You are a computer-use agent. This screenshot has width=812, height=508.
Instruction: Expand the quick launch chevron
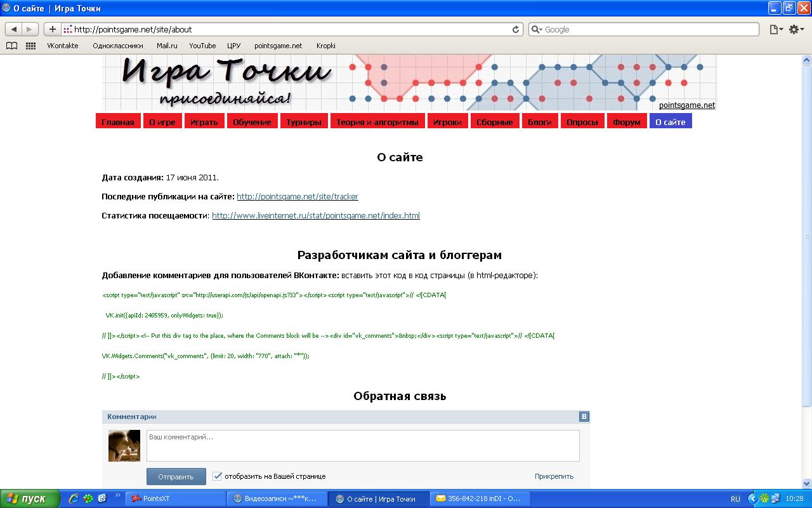point(118,496)
